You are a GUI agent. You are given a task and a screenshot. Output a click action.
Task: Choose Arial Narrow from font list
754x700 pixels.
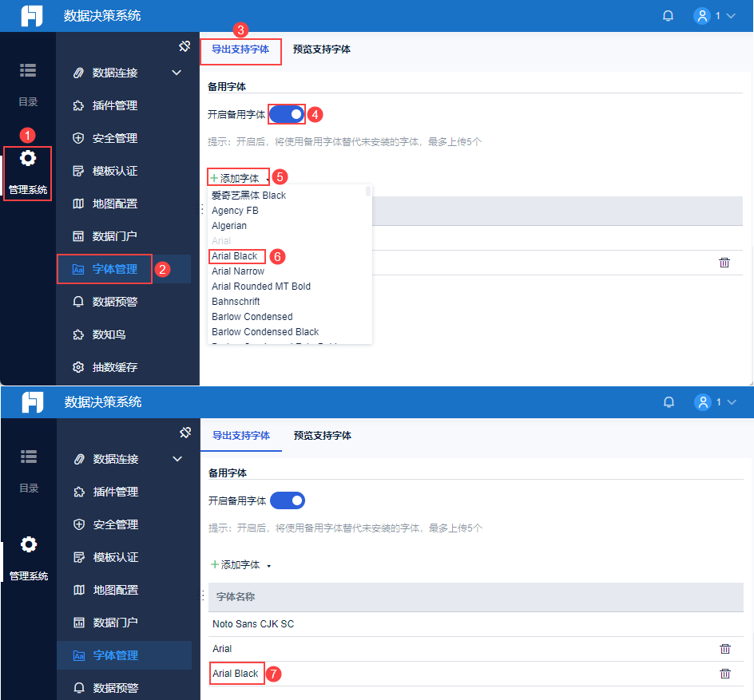[x=238, y=271]
